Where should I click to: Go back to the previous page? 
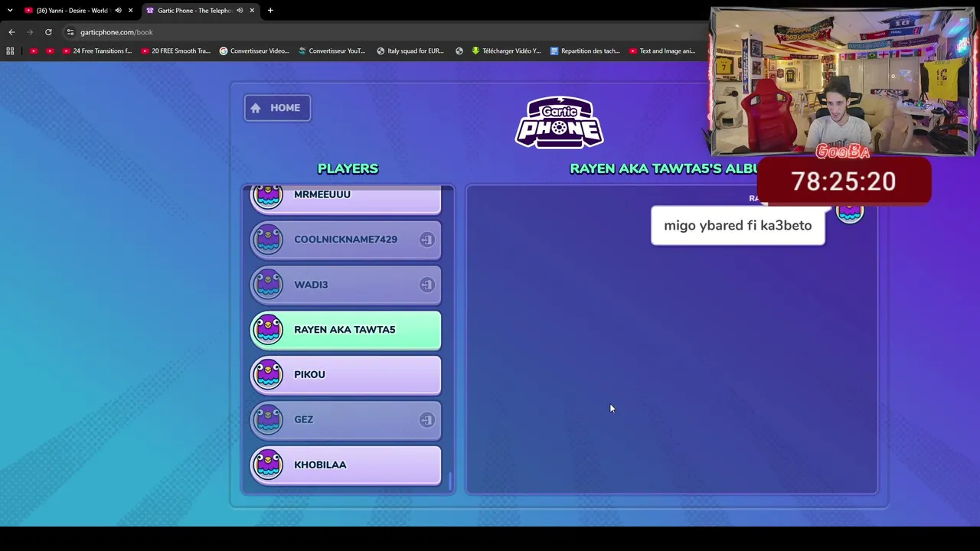click(11, 32)
